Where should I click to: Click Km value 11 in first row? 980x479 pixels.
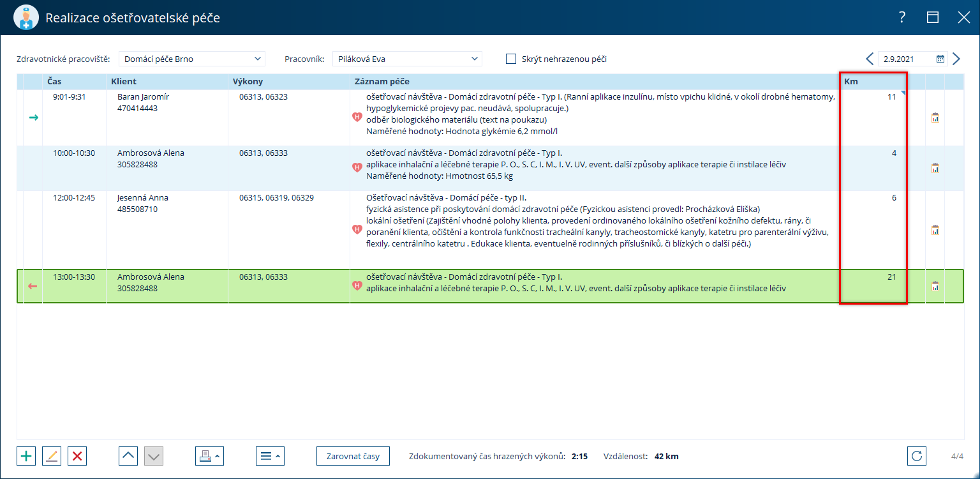tap(892, 97)
